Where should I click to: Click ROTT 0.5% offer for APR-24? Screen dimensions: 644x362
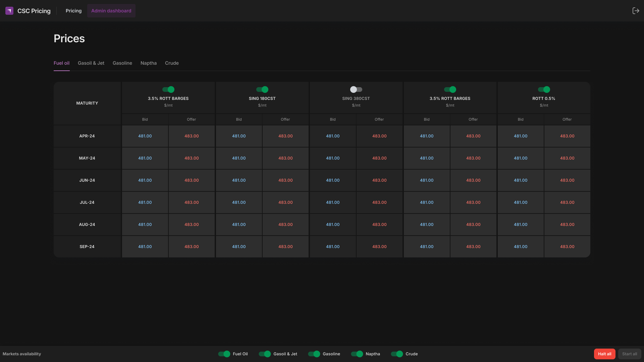coord(567,136)
